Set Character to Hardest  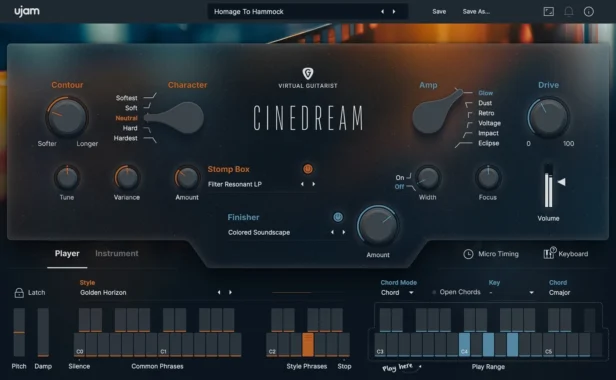(126, 138)
